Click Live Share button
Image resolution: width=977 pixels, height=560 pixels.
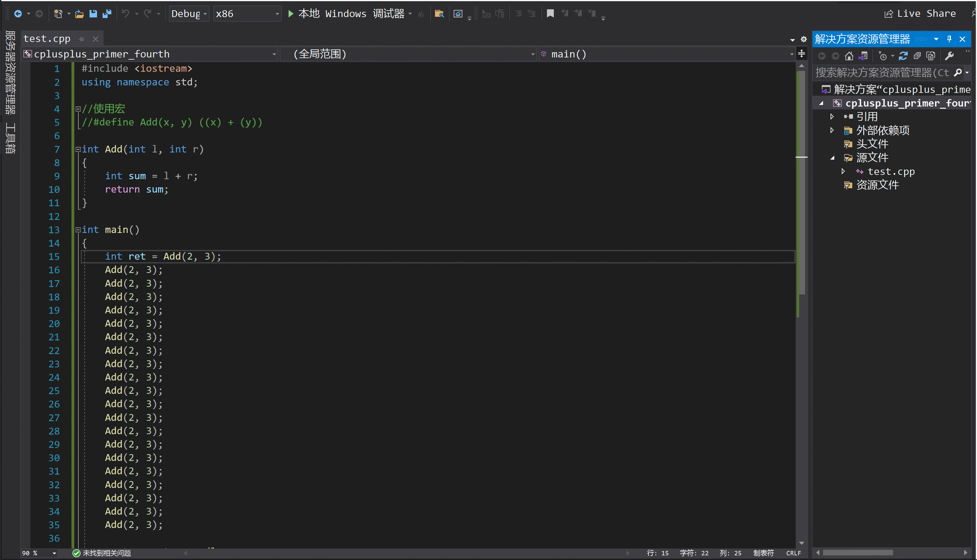pyautogui.click(x=920, y=14)
